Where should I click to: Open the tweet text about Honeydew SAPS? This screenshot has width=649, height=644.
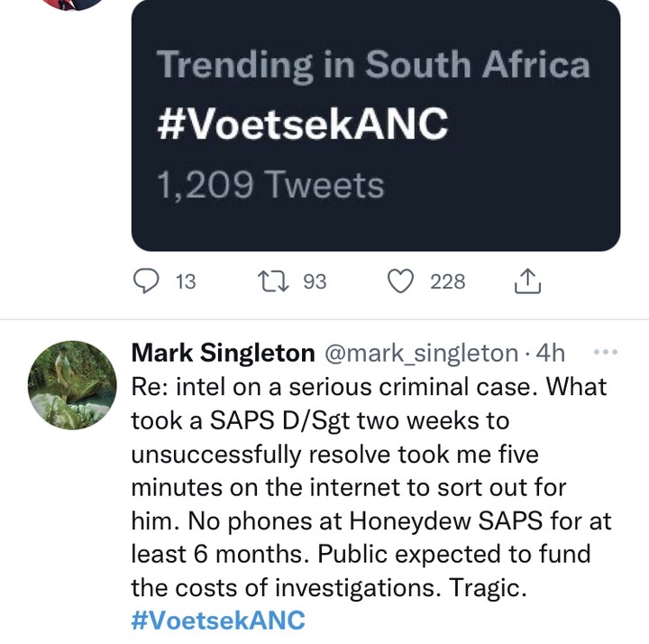point(370,487)
